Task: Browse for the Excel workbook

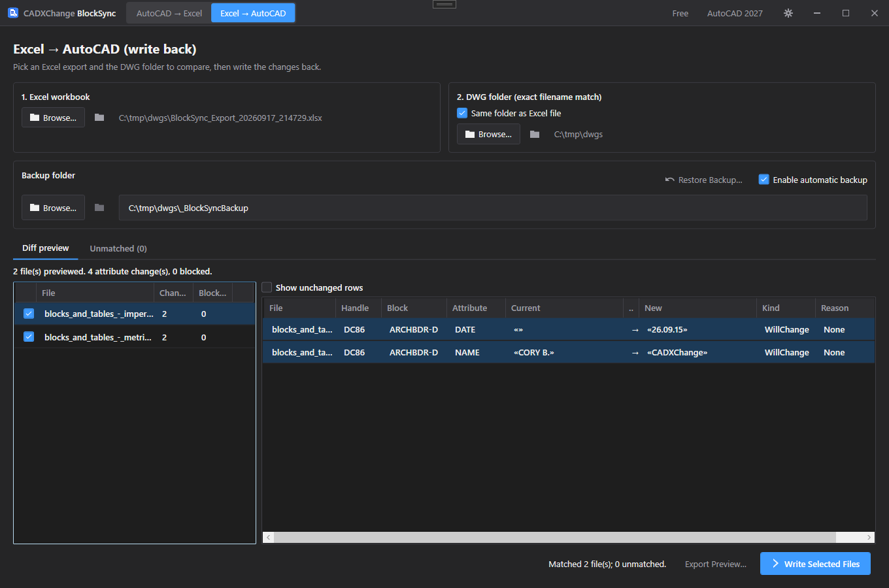Action: click(53, 118)
